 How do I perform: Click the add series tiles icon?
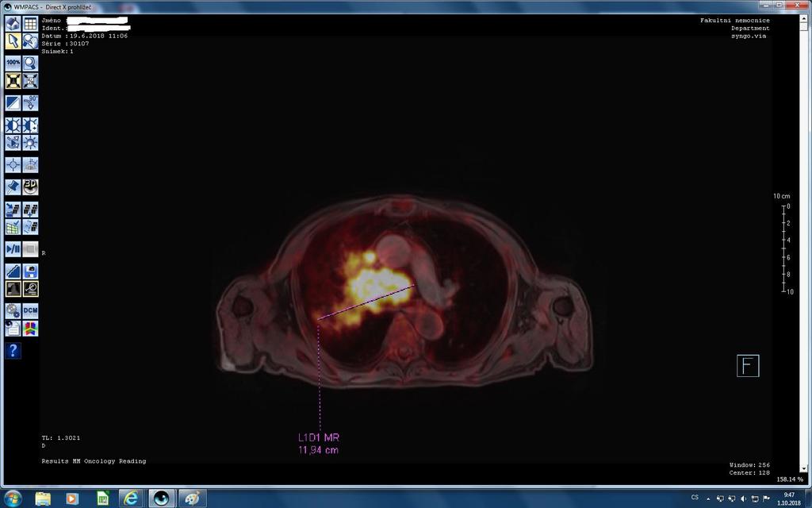click(x=31, y=210)
